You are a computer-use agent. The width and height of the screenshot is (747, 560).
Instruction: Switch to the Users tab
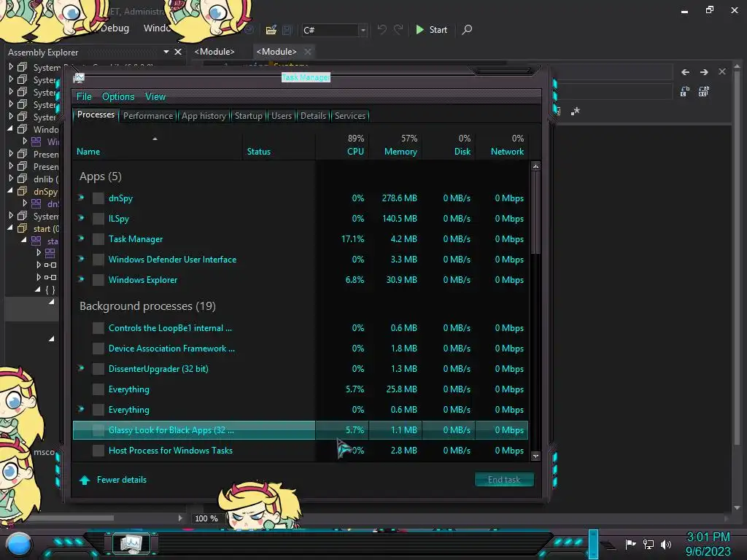[282, 116]
